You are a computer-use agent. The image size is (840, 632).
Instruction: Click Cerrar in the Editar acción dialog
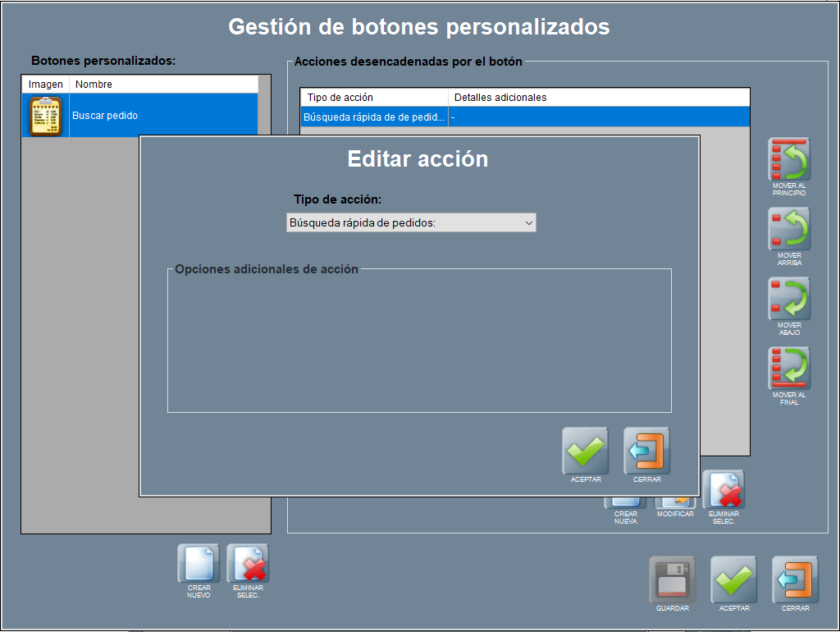tap(646, 451)
